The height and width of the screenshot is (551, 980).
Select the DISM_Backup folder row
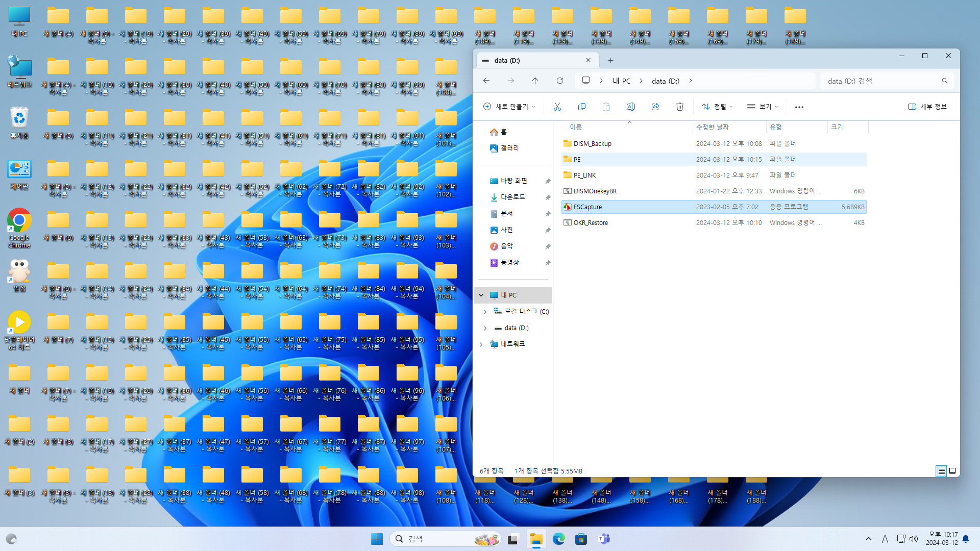(x=714, y=144)
